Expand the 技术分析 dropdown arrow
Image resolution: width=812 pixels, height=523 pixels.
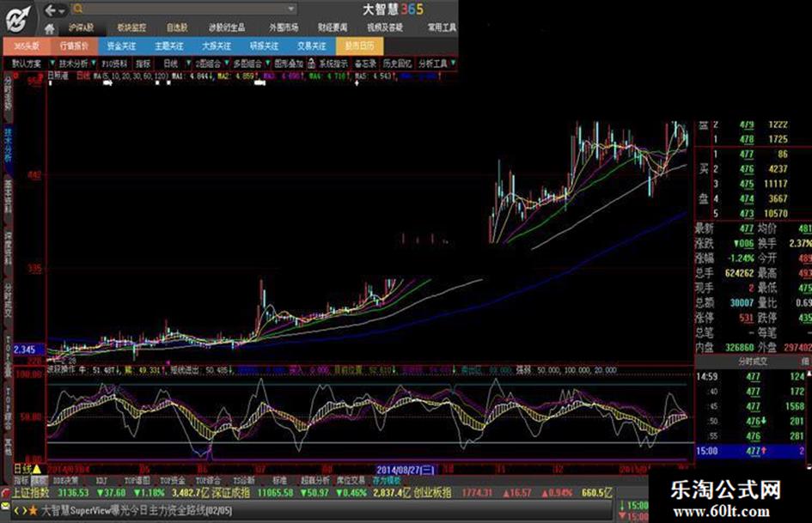coord(94,64)
